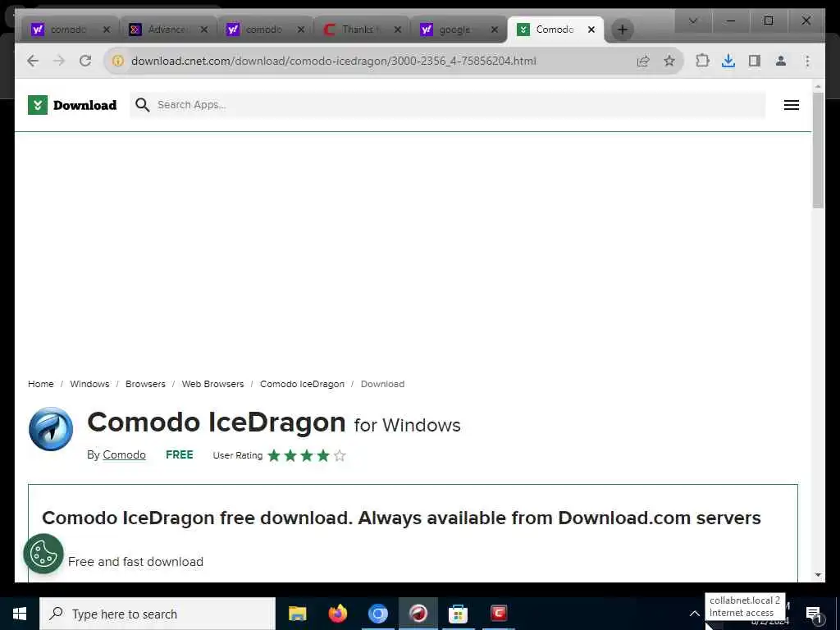Screen dimensions: 840x630
Task: Open Firefox from the taskbar
Action: pyautogui.click(x=337, y=614)
